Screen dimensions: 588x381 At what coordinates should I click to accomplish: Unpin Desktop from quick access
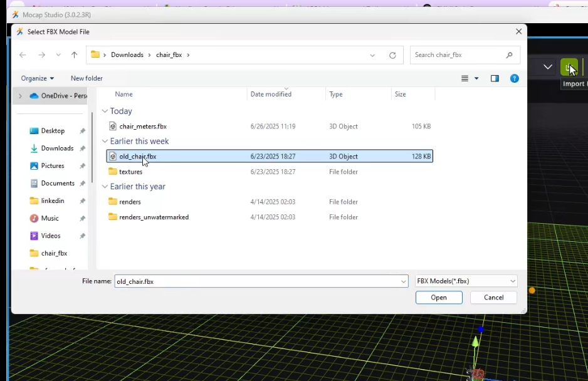click(x=82, y=130)
